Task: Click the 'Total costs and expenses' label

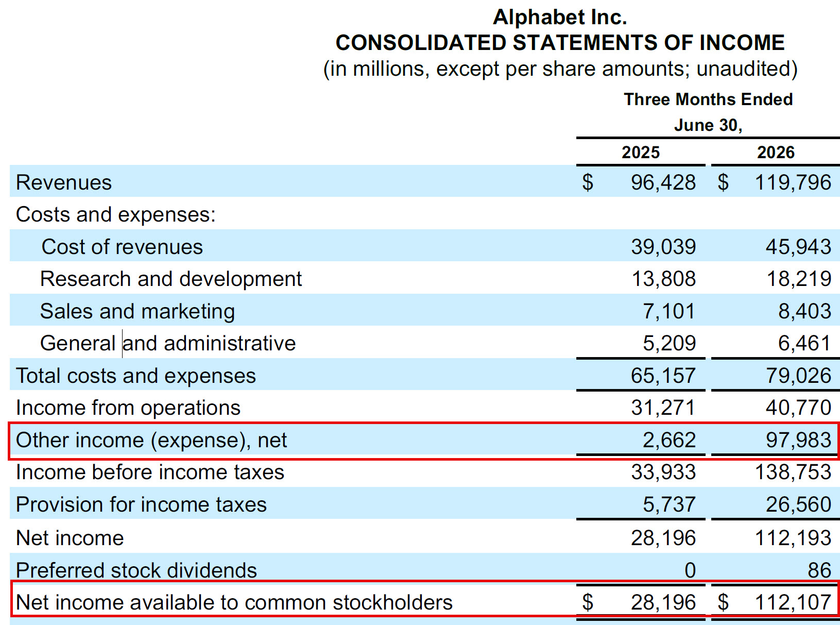Action: [136, 376]
